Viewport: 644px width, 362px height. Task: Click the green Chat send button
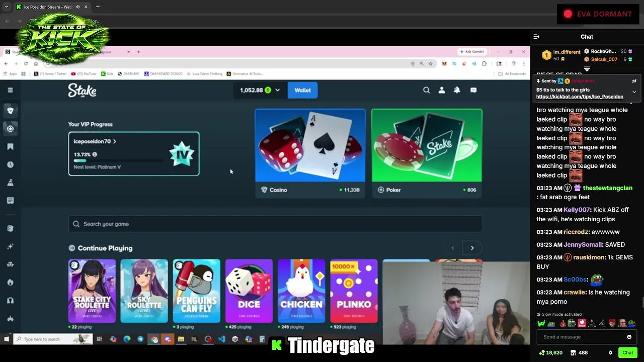(x=627, y=353)
